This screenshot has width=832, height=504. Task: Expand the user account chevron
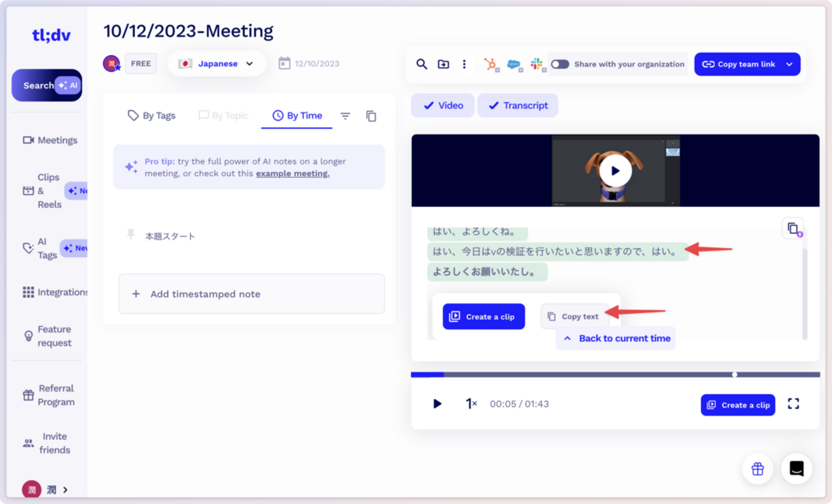[65, 490]
